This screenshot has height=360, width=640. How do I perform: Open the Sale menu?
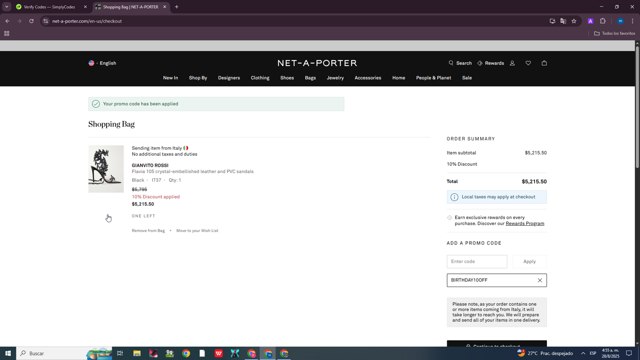(x=467, y=78)
